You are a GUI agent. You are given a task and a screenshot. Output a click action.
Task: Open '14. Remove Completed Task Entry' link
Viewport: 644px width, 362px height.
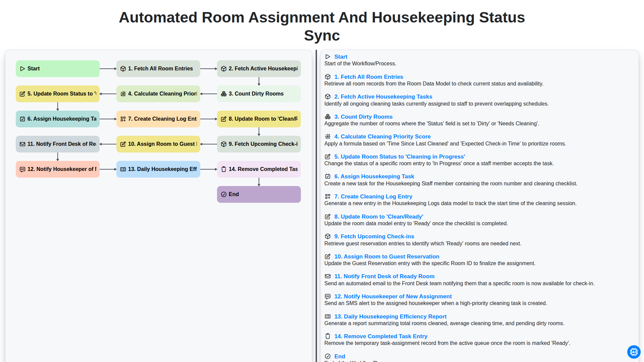(x=381, y=336)
